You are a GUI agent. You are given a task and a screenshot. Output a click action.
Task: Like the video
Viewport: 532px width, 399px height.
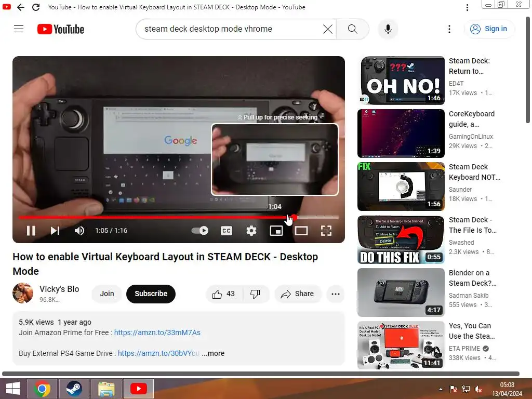(224, 294)
